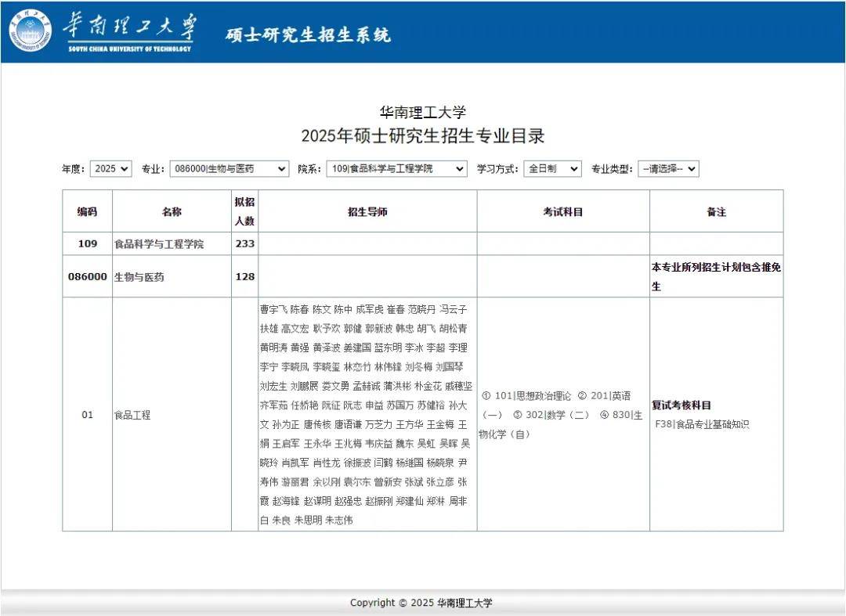Click the 华南理工大学 calligraphy banner logo

pyautogui.click(x=130, y=31)
